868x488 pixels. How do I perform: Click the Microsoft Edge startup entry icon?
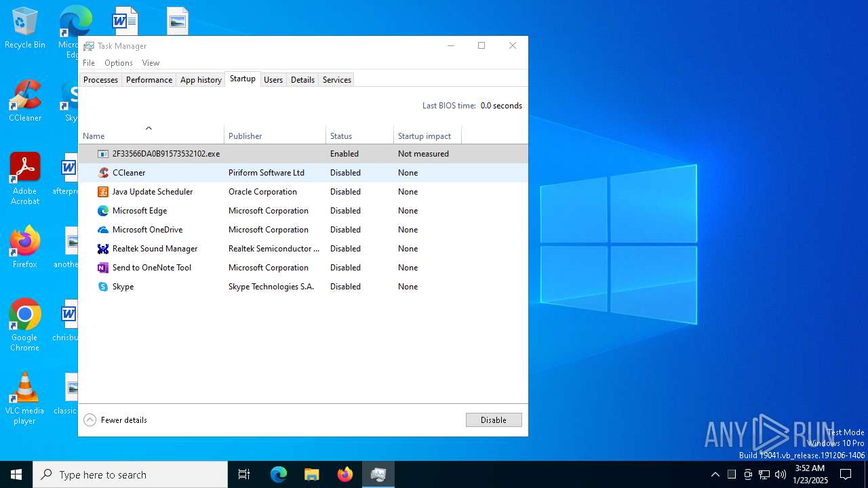coord(103,211)
